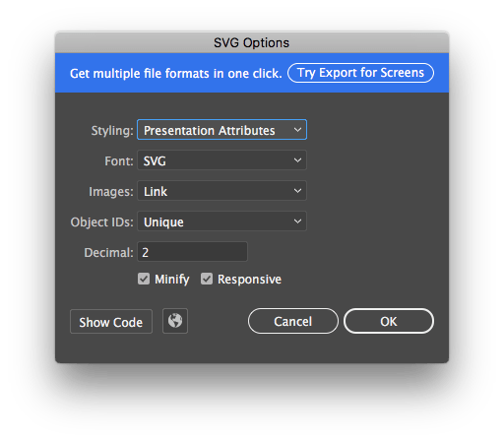Image resolution: width=504 pixels, height=442 pixels.
Task: Click the Styling field label
Action: pyautogui.click(x=112, y=131)
